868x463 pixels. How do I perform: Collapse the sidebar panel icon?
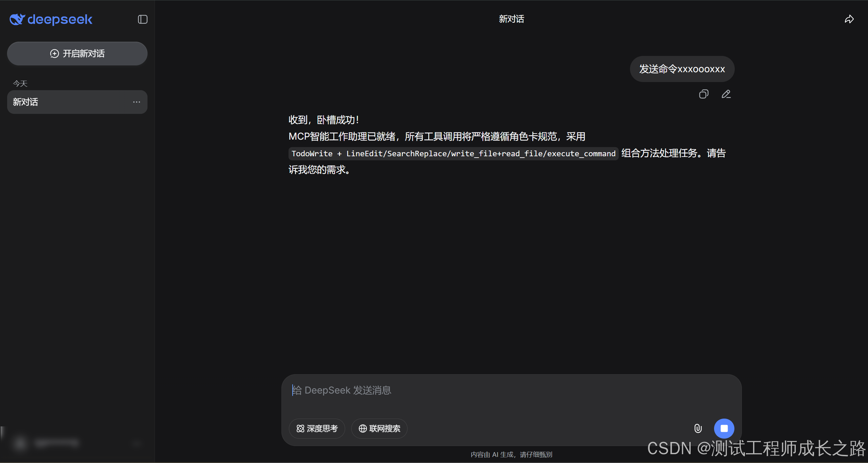point(142,19)
